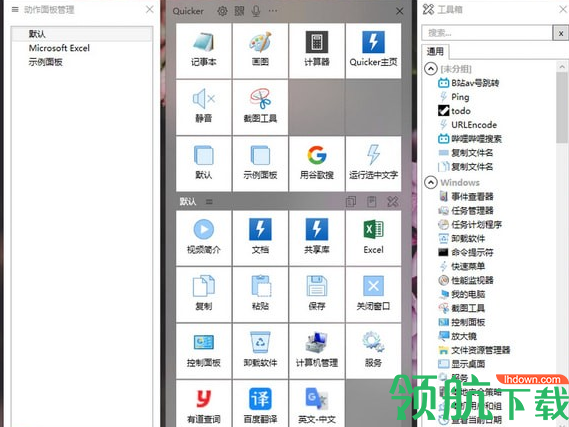This screenshot has height=427, width=569.
Task: Click the 保存 save action
Action: 317,295
